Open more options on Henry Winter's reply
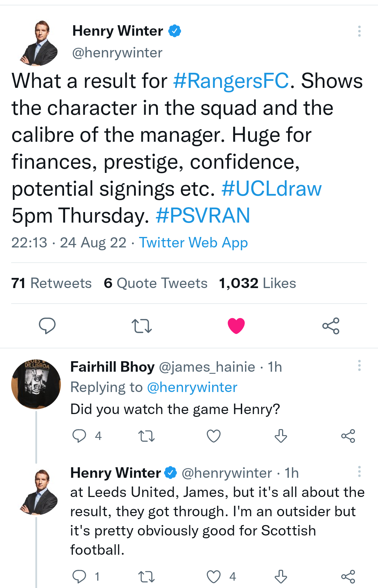378x588 pixels. tap(359, 471)
